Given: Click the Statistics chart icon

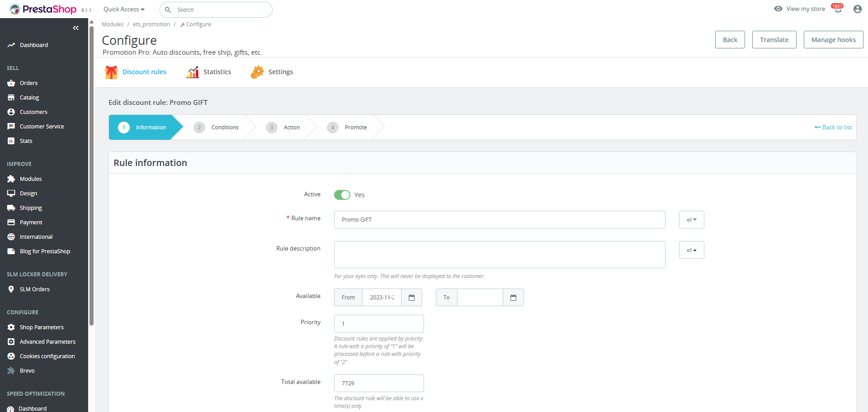Looking at the screenshot, I should pyautogui.click(x=193, y=72).
